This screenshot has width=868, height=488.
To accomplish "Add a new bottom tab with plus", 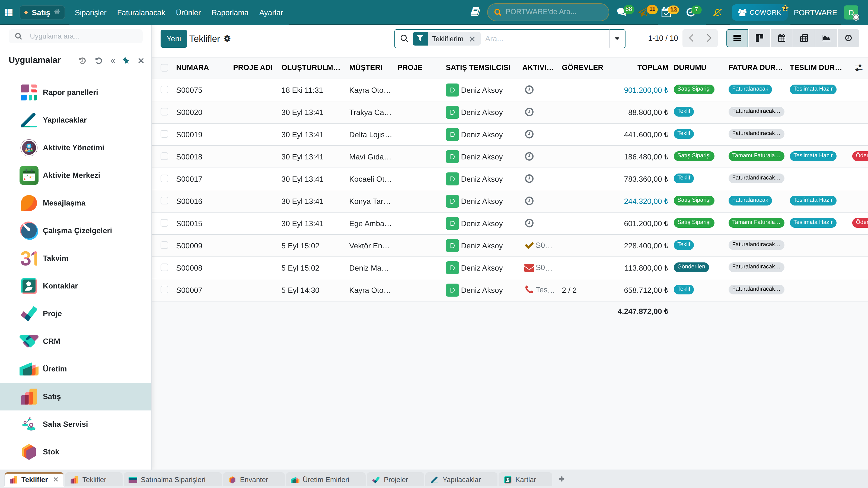I will point(561,479).
